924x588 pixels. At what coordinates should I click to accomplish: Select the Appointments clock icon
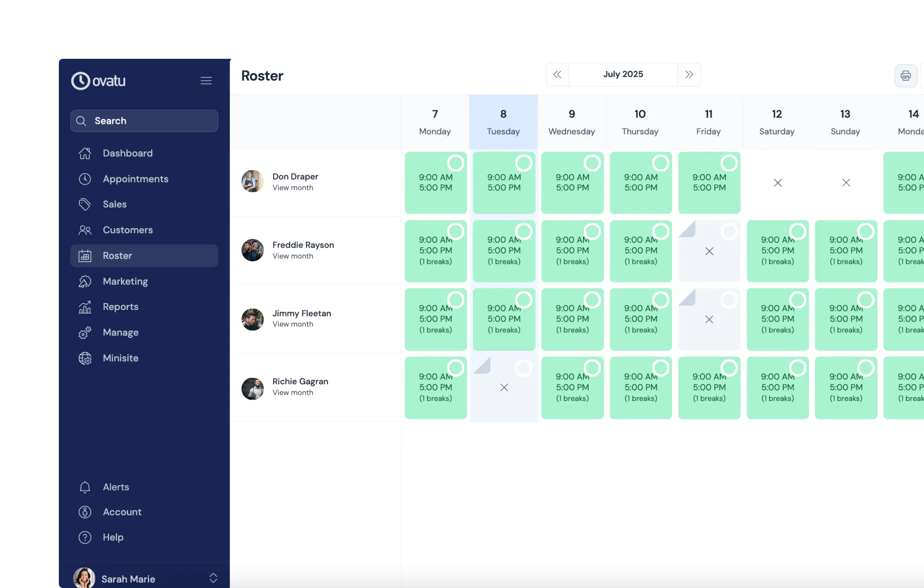point(85,179)
